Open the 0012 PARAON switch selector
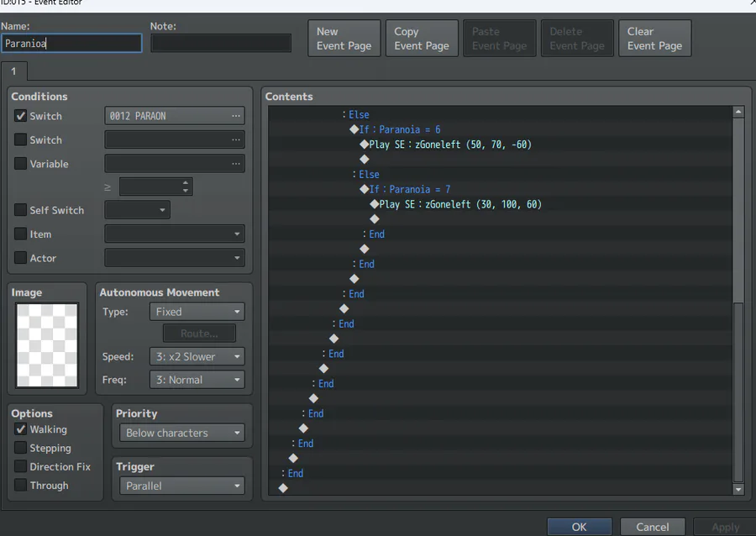 (175, 116)
